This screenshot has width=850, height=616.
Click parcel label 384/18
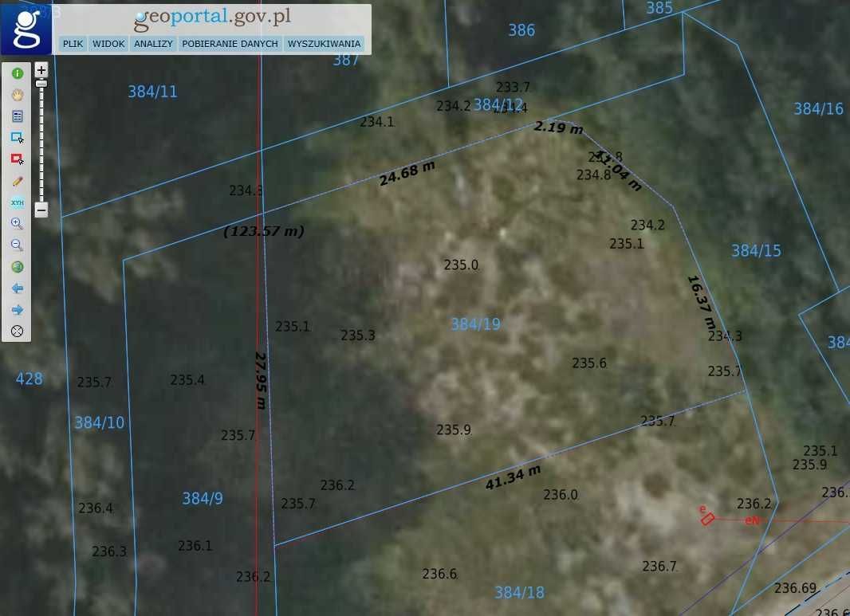pos(519,593)
